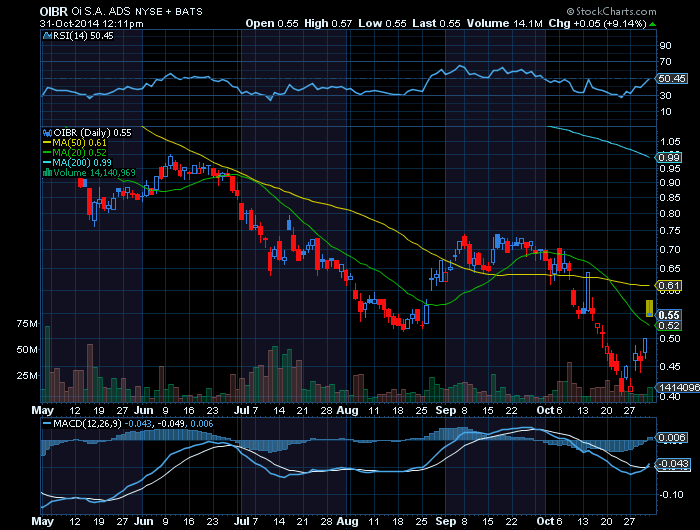Click the price axis label 0.80
This screenshot has width=700, height=530.
670,213
